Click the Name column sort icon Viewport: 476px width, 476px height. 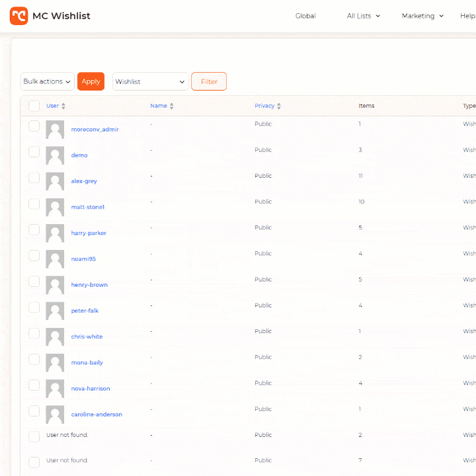[172, 106]
